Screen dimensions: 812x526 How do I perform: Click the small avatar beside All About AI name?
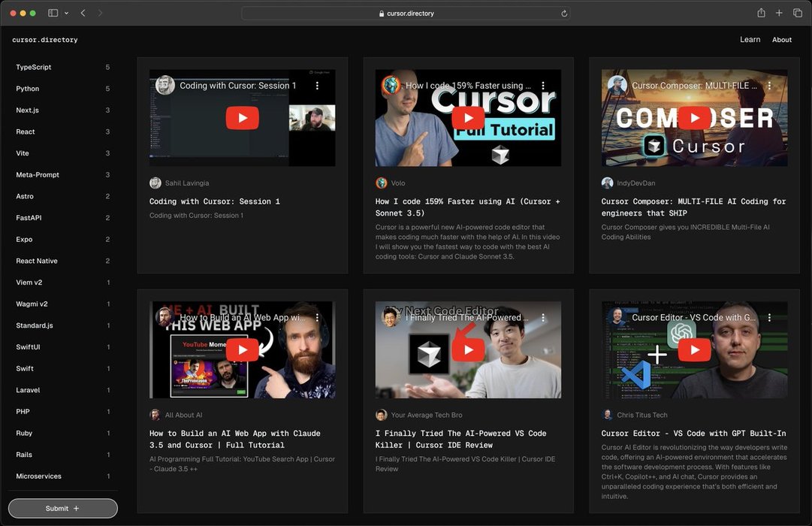[x=155, y=415]
